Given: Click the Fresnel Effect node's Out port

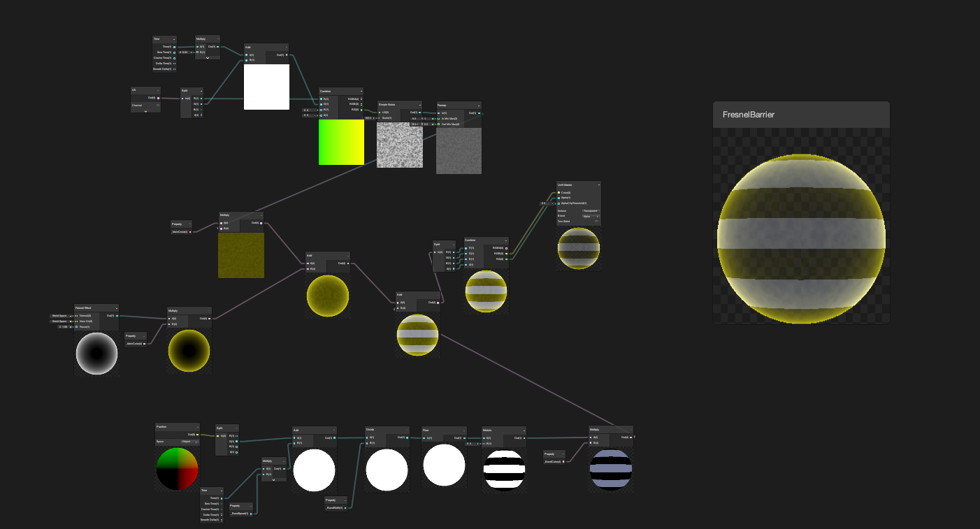Looking at the screenshot, I should click(117, 316).
